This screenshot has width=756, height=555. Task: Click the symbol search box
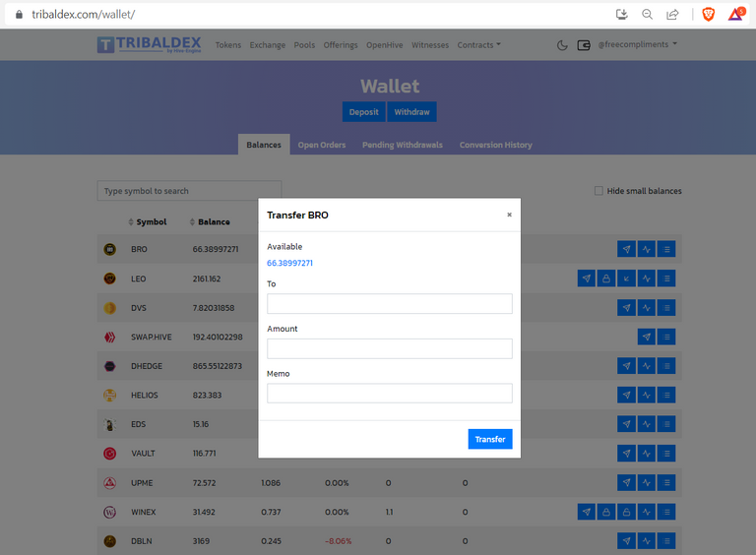189,191
